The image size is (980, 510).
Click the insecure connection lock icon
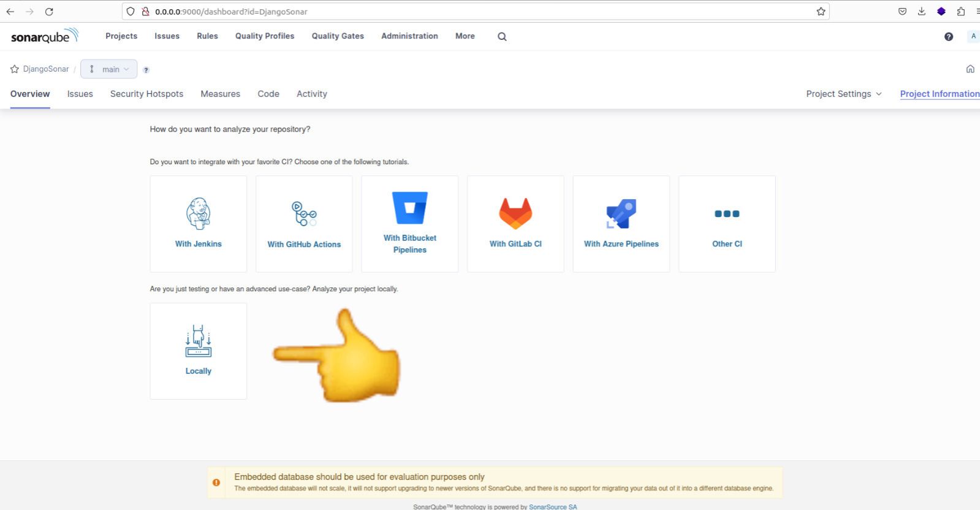145,12
